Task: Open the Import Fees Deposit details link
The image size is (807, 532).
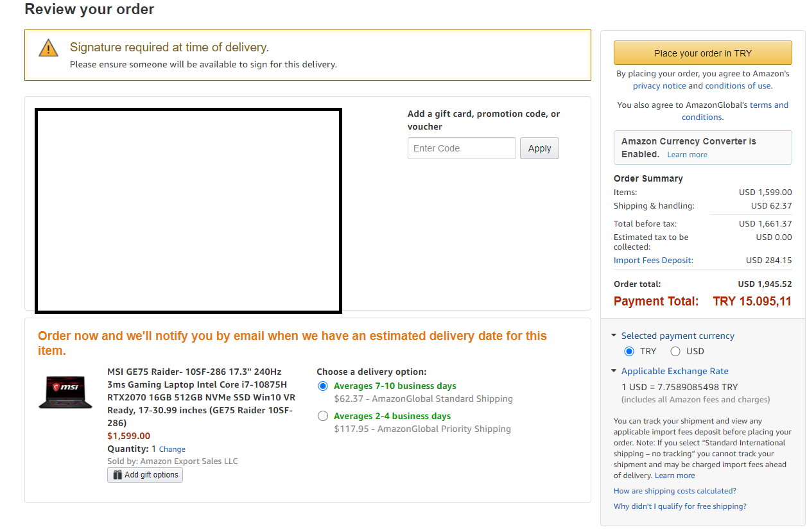Action: point(653,261)
